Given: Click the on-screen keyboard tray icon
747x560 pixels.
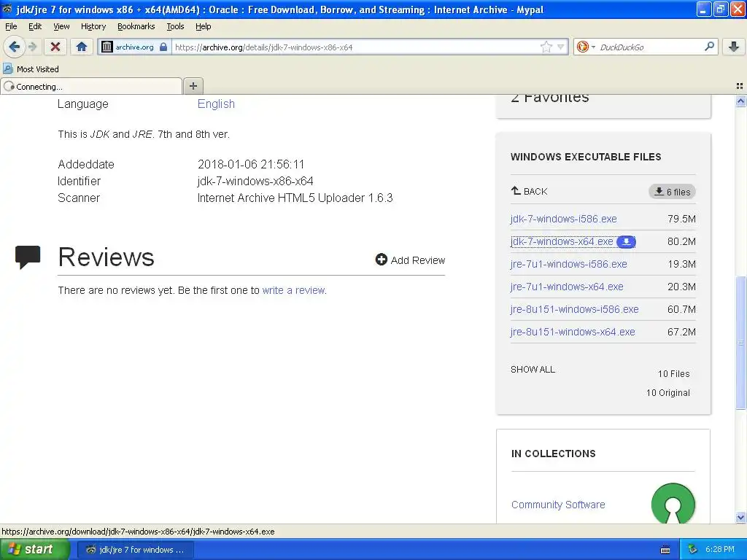Looking at the screenshot, I should pos(665,550).
